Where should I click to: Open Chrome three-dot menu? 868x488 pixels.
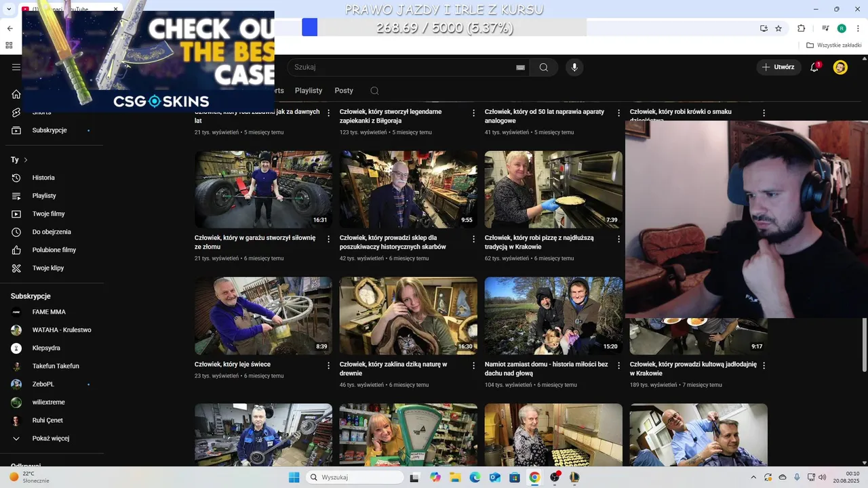coord(857,28)
